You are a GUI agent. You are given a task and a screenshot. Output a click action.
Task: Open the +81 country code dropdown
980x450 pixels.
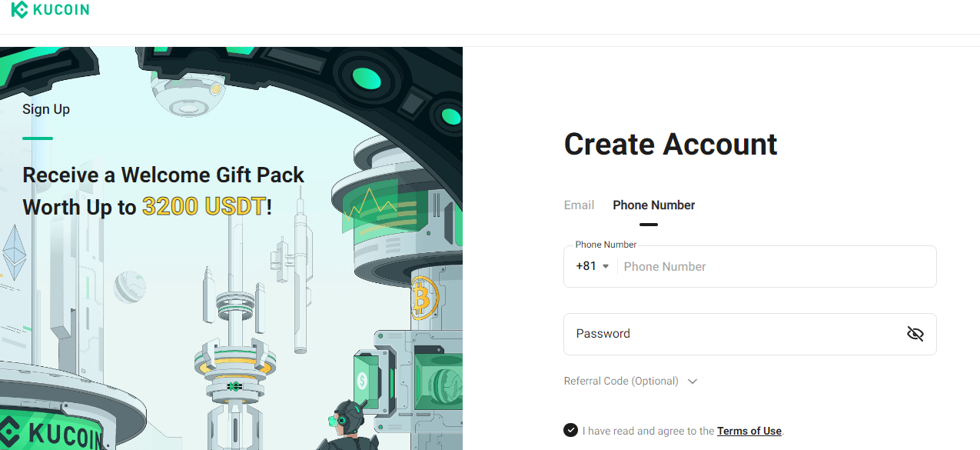tap(593, 266)
